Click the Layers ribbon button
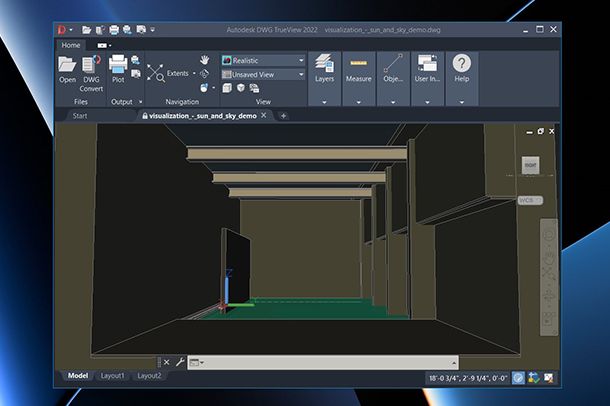 tap(324, 68)
